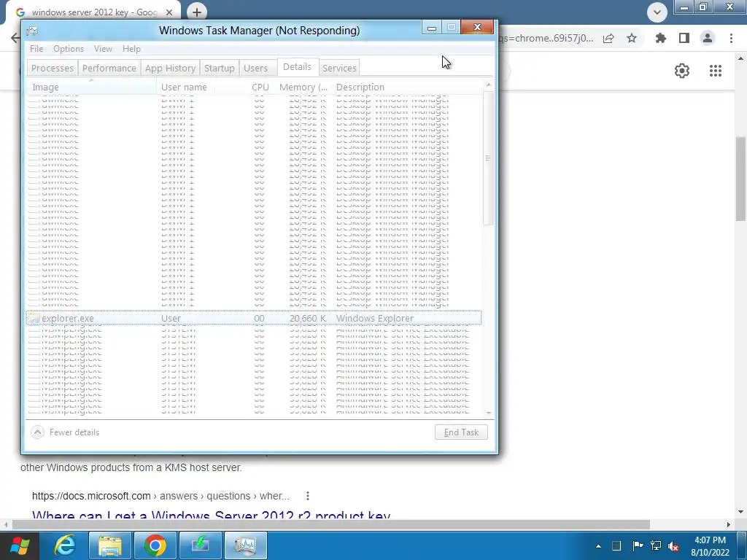Switch to the Services tab
The image size is (747, 560).
[339, 68]
